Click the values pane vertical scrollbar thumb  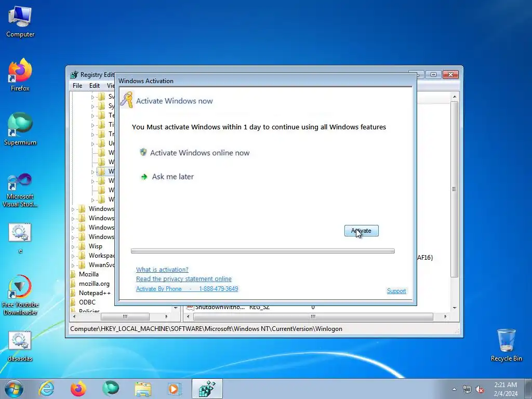454,189
